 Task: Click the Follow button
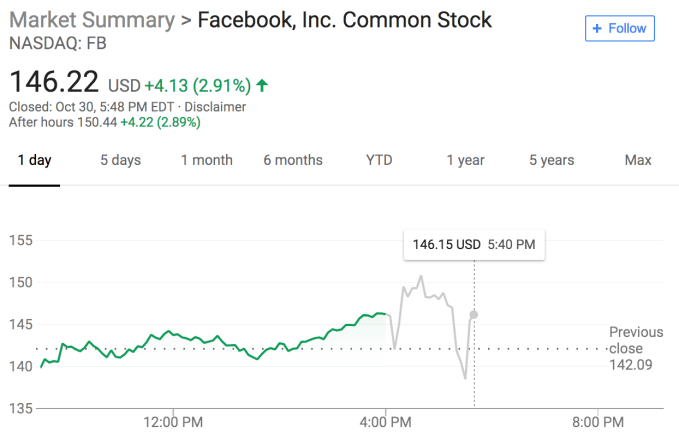pos(619,29)
